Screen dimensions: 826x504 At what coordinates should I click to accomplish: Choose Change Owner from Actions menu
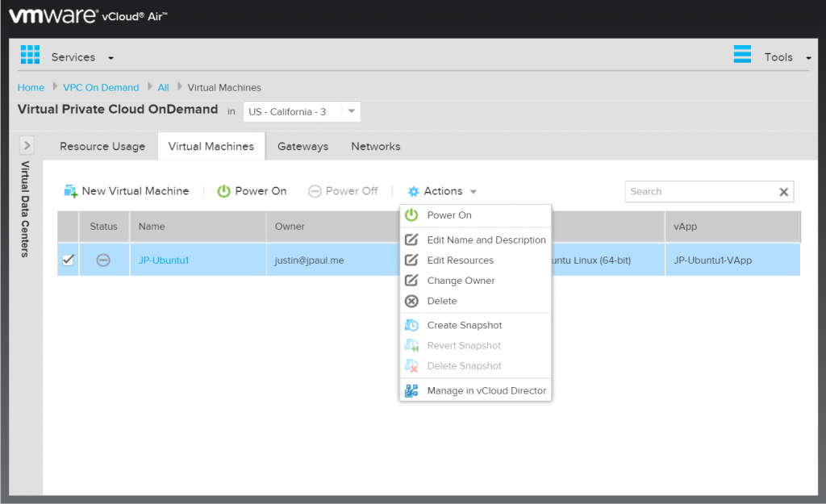(476, 280)
